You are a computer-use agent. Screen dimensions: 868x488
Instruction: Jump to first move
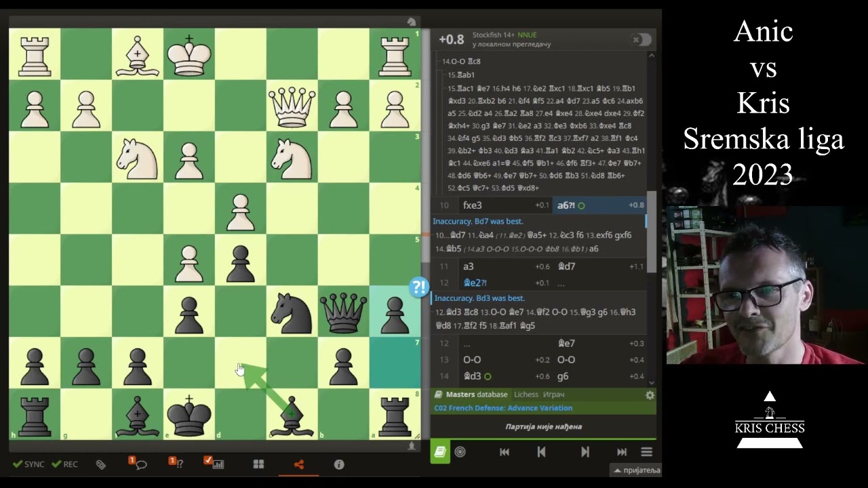[505, 452]
